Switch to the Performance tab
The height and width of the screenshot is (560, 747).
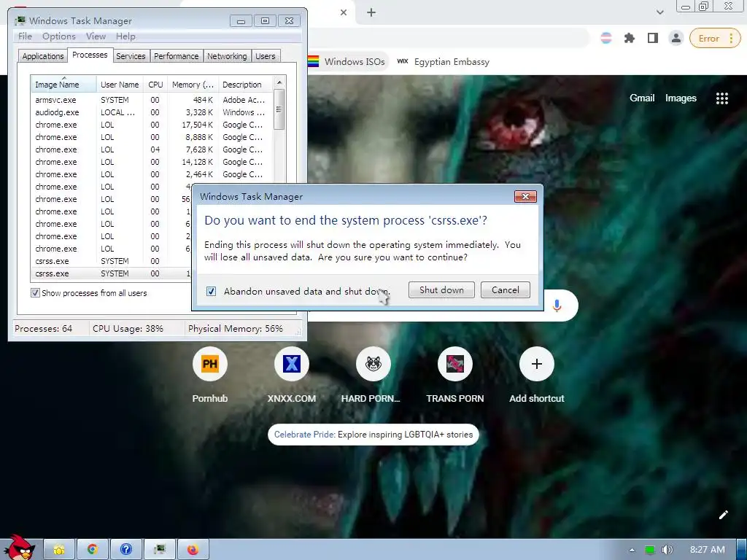click(177, 56)
